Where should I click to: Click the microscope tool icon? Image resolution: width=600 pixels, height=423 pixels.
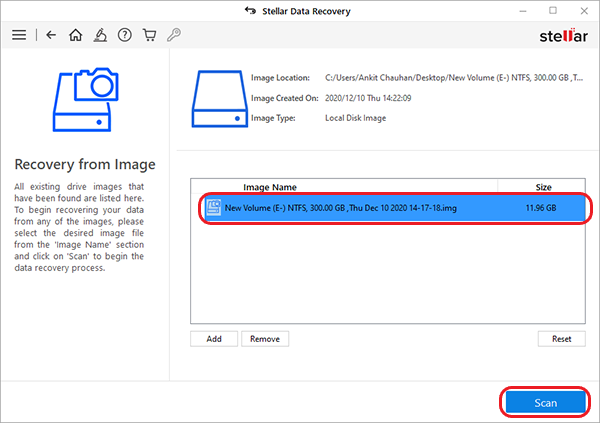[101, 35]
